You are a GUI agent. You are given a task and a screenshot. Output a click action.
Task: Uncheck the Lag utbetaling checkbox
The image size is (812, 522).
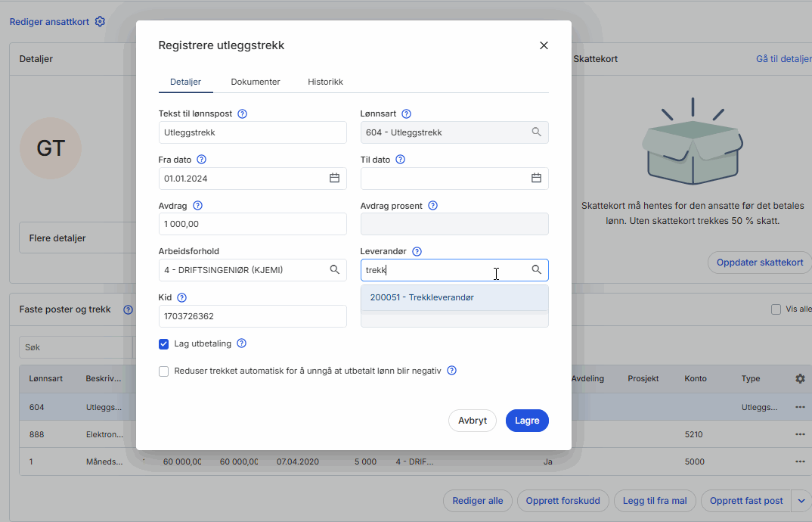[x=164, y=344]
